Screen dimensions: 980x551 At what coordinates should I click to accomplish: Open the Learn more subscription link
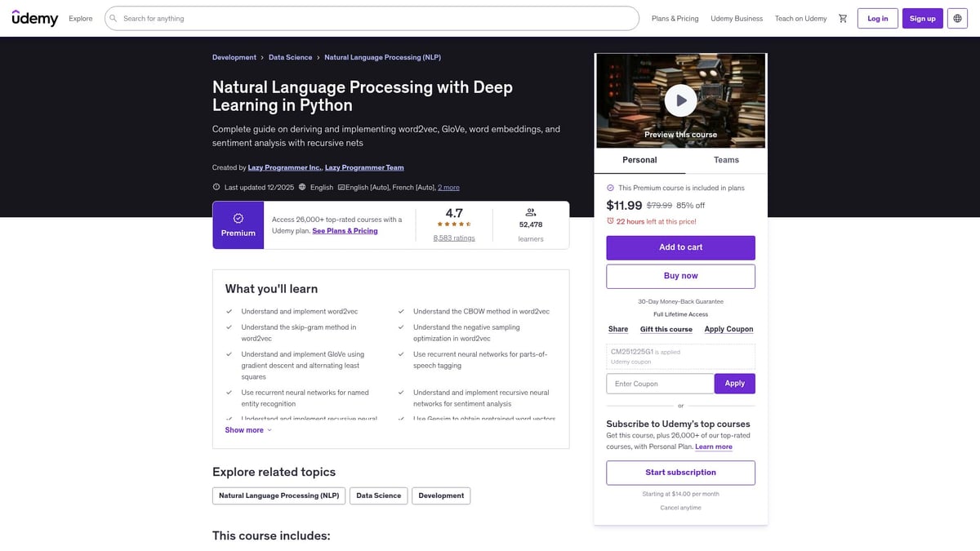point(714,447)
